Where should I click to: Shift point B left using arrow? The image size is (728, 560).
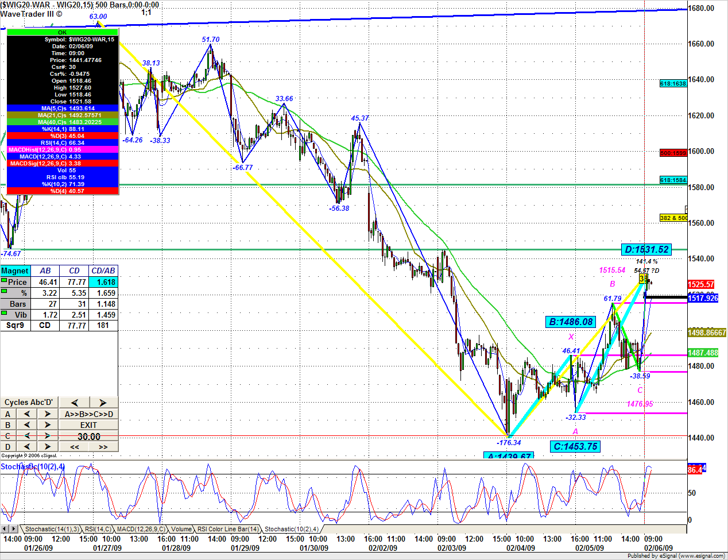tap(26, 424)
